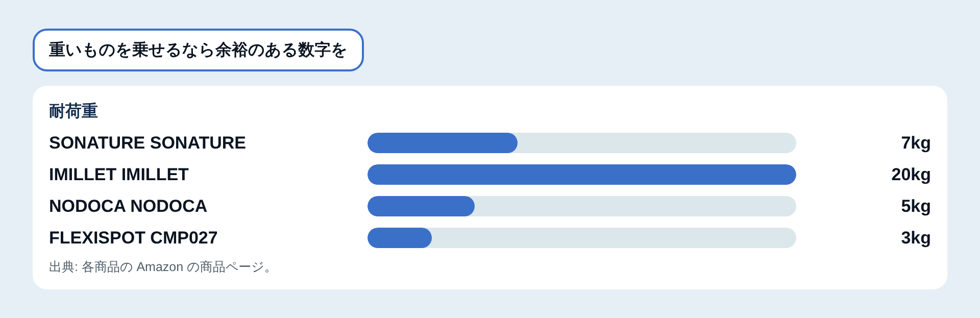
Task: Click the 3kg value
Action: click(x=916, y=238)
